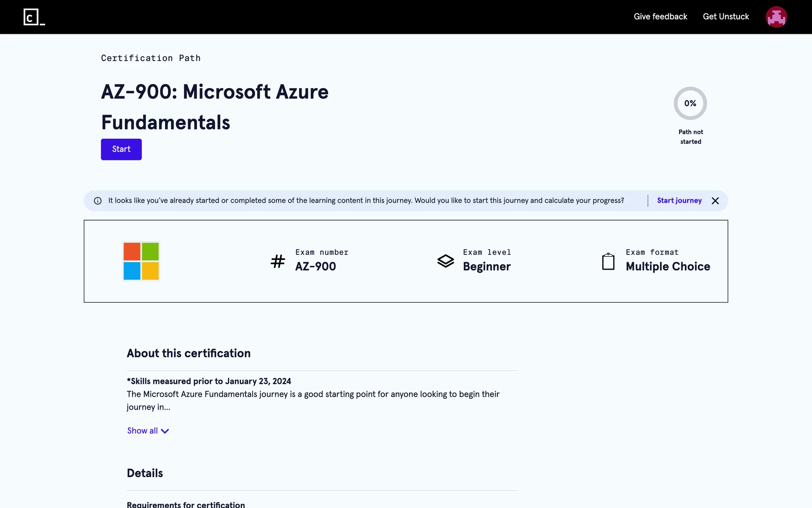
Task: Click the info icon in the banner
Action: (98, 201)
